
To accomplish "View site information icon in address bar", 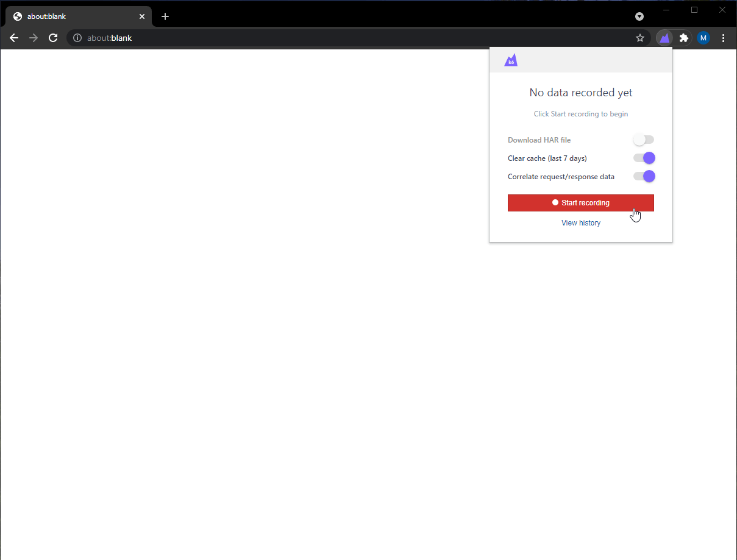I will pyautogui.click(x=77, y=38).
